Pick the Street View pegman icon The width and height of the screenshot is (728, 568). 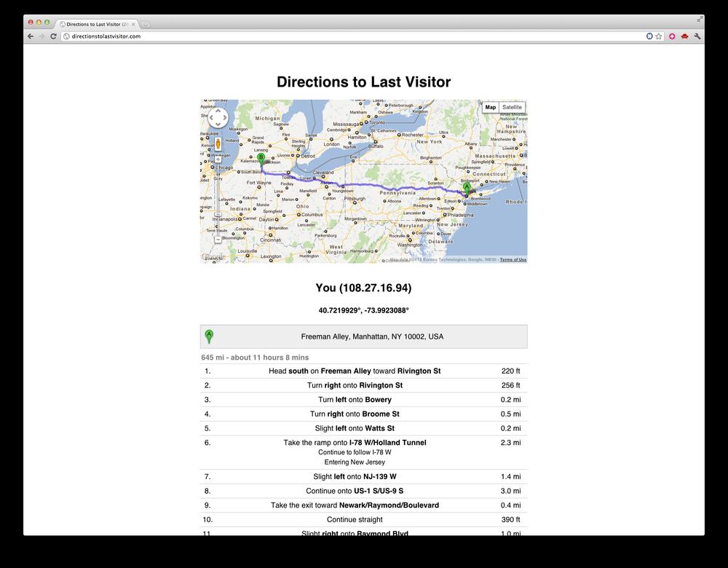[218, 144]
